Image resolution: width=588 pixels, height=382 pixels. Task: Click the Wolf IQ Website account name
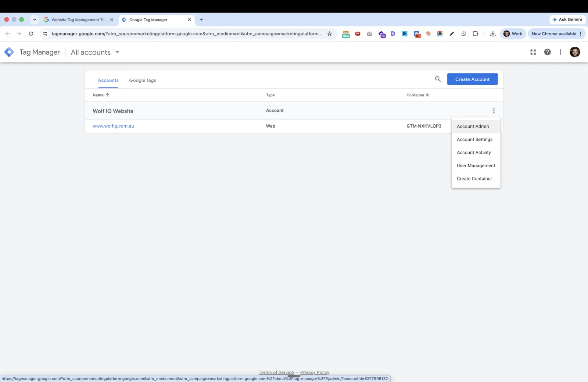[x=113, y=111]
